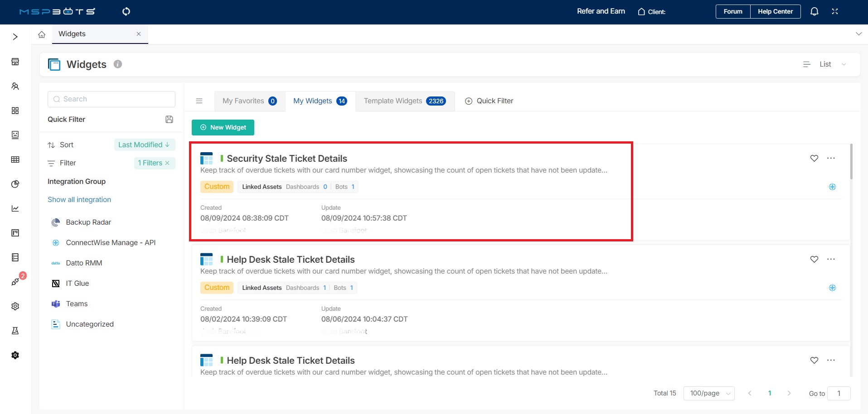868x414 pixels.
Task: Open settings gear in left sidebar
Action: [15, 306]
